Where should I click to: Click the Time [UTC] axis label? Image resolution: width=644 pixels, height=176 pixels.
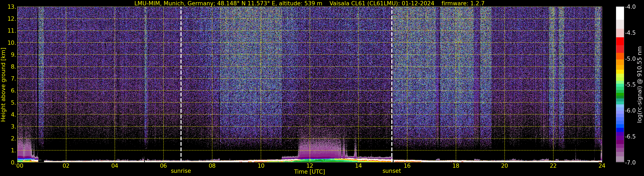pyautogui.click(x=310, y=172)
